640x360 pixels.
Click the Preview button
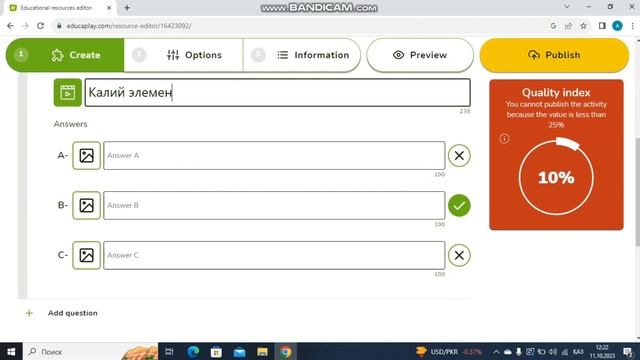click(x=420, y=55)
